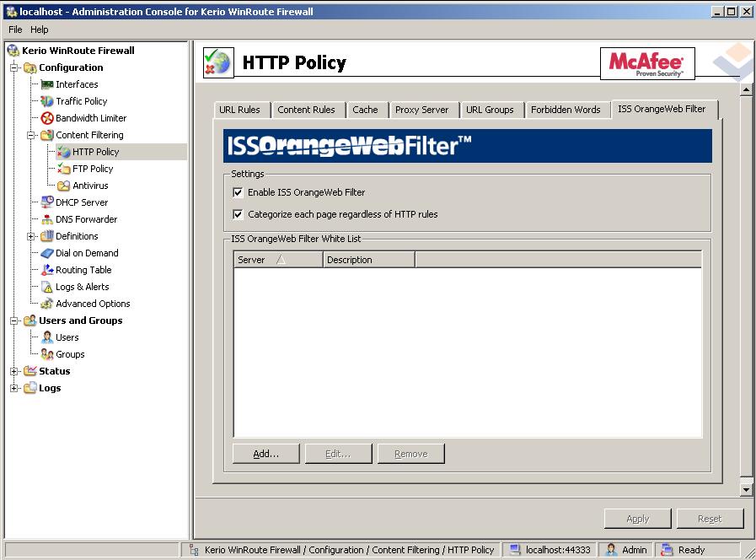This screenshot has width=756, height=560.
Task: Click the Users person icon
Action: pos(46,337)
